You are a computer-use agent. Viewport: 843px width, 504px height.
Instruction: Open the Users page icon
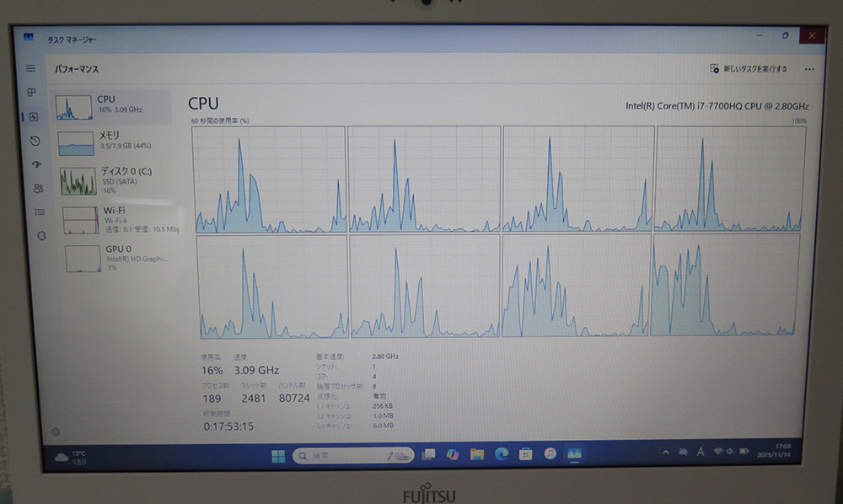click(x=38, y=188)
